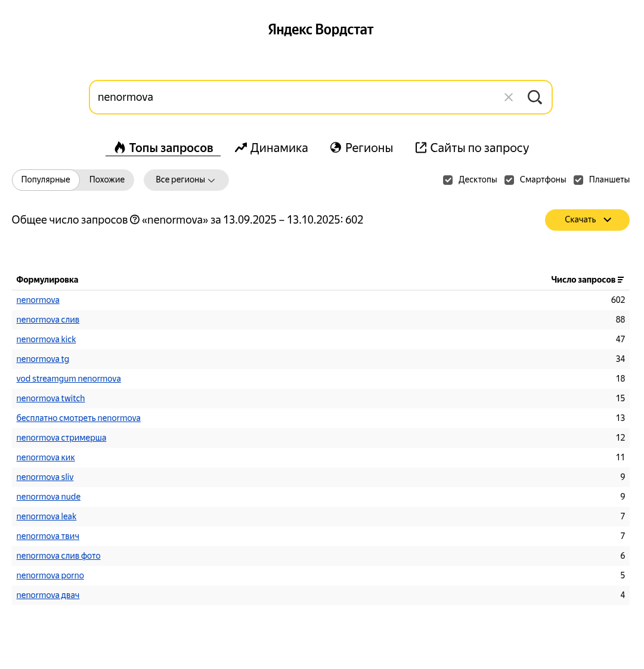Click the magnifying glass search icon
This screenshot has width=644, height=669.
click(x=534, y=97)
